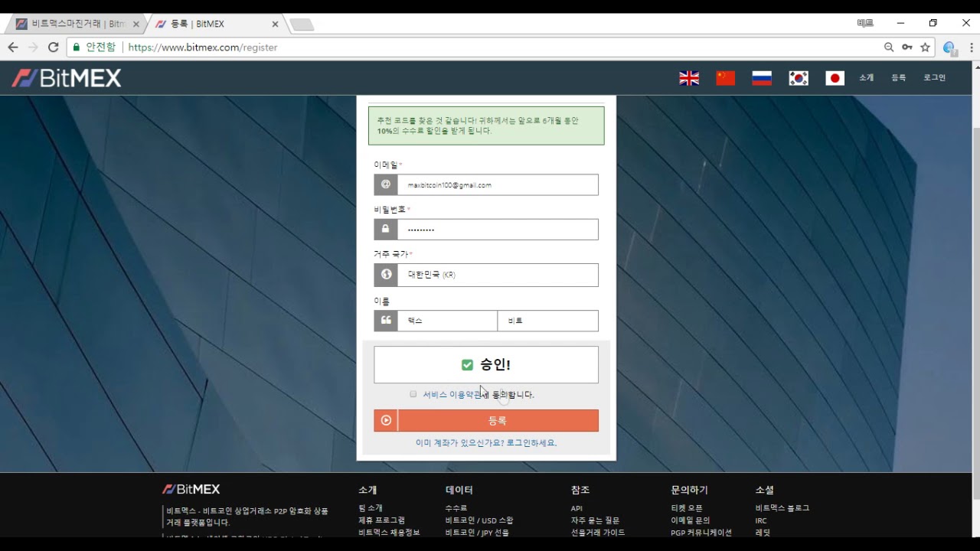980x551 pixels.
Task: Click the @ icon beside email field
Action: pos(386,184)
